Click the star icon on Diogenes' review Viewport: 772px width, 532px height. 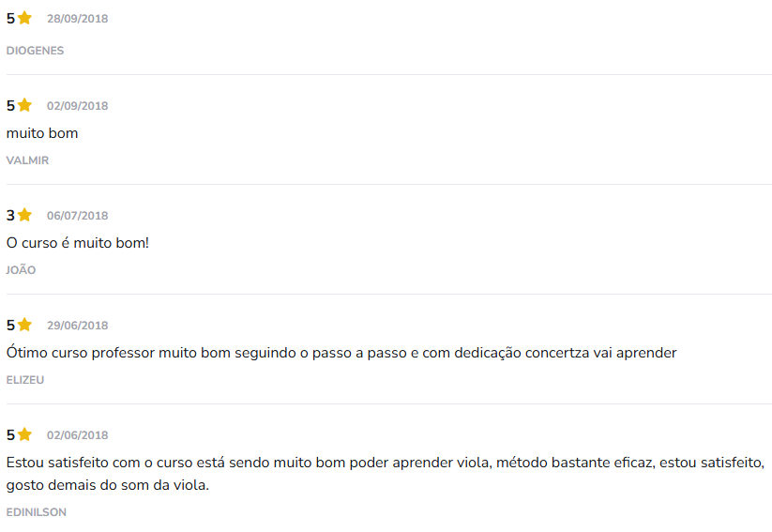(x=24, y=18)
